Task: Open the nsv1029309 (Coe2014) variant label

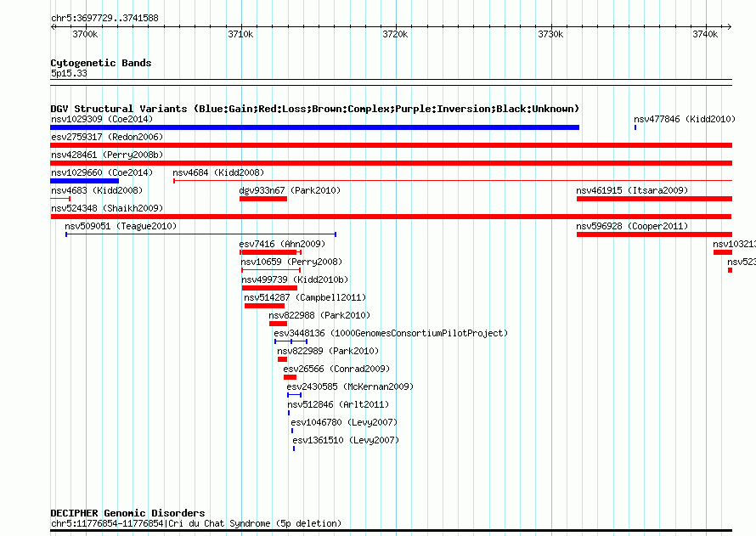Action: point(102,119)
